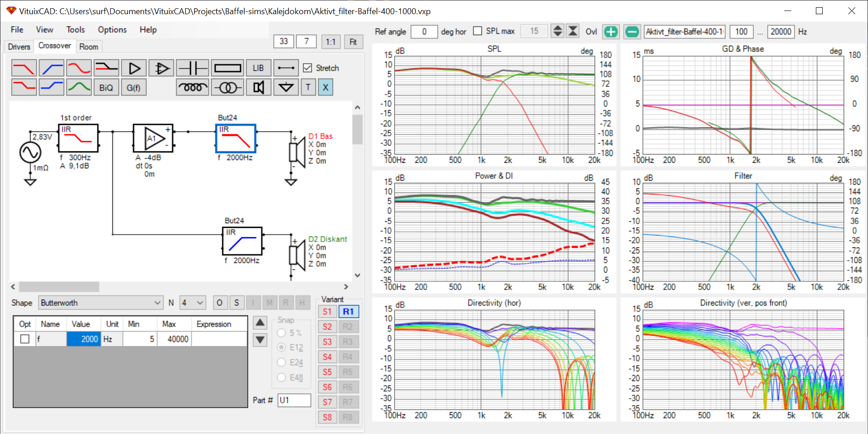Insert a blue high-pass filter block
The width and height of the screenshot is (868, 434).
(x=51, y=68)
